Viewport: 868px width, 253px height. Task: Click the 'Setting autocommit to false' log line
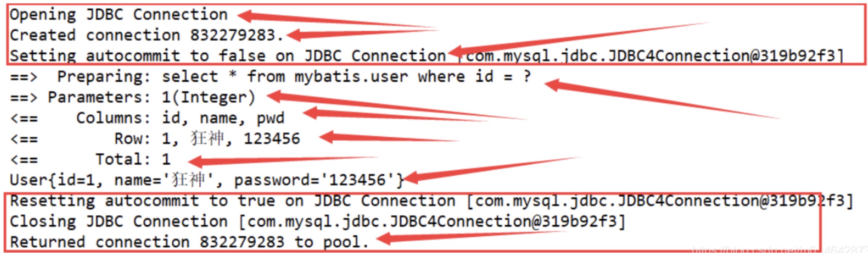(x=427, y=56)
